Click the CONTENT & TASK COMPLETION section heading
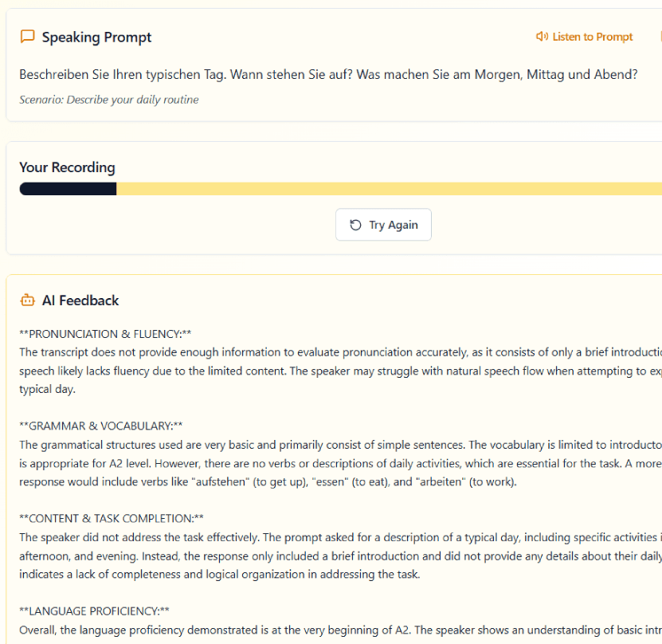 [112, 519]
